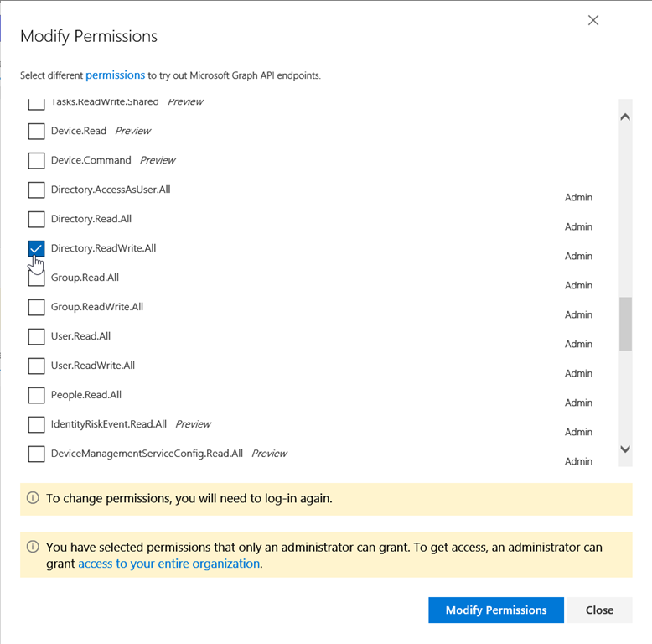The image size is (652, 644).
Task: Uncheck Directory.ReadWrite.All permission
Action: pos(36,248)
